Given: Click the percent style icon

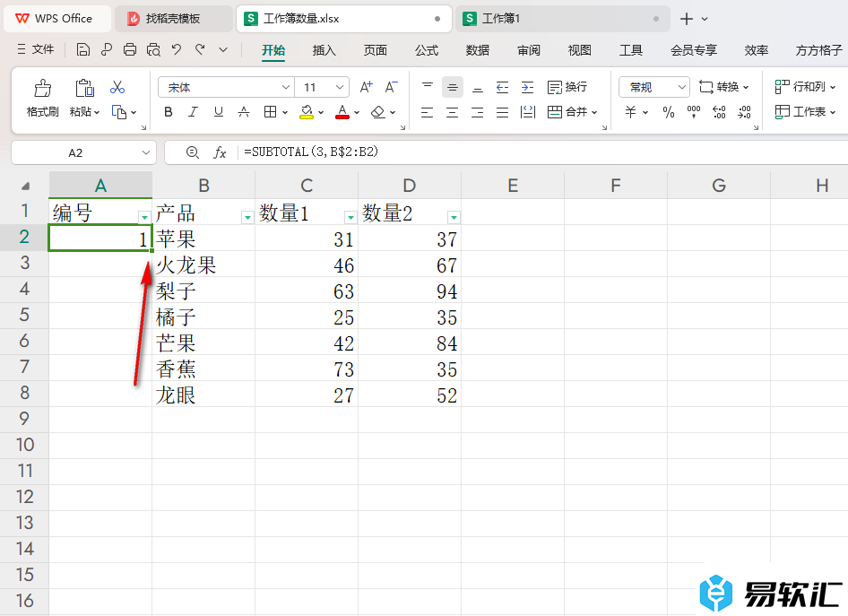Looking at the screenshot, I should coord(669,112).
